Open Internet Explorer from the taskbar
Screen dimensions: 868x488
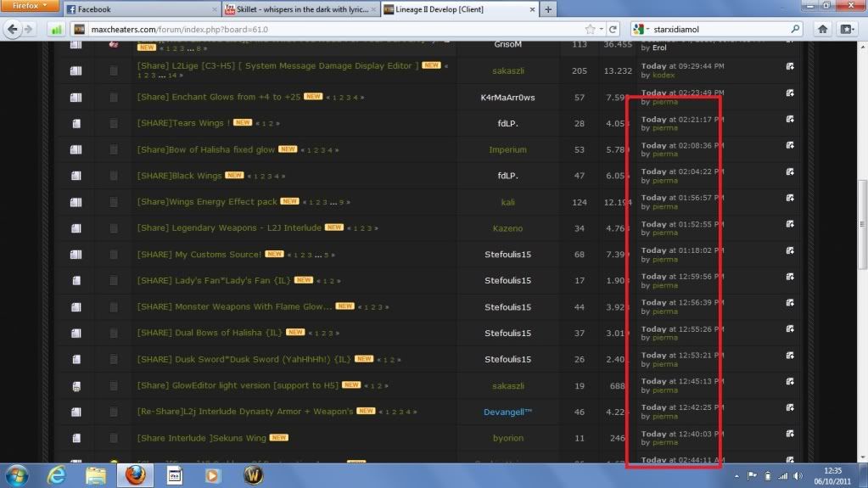pos(57,476)
